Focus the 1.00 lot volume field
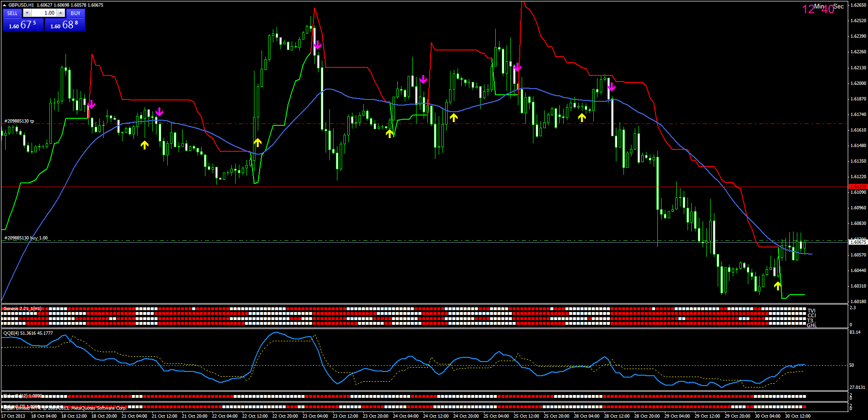Image resolution: width=868 pixels, height=420 pixels. [x=44, y=13]
